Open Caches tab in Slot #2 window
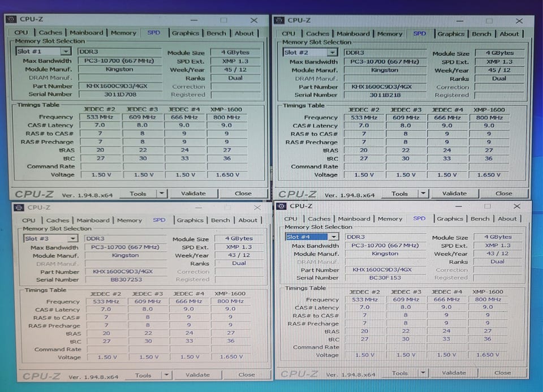 point(317,33)
